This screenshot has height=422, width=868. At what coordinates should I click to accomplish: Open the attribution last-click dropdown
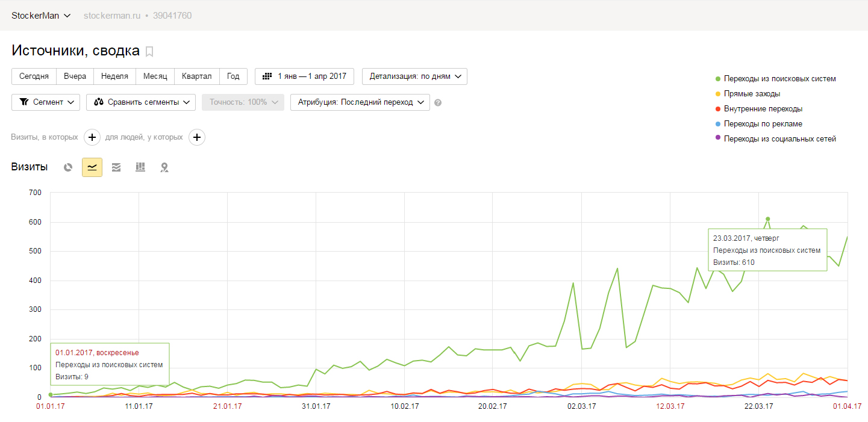[x=360, y=102]
